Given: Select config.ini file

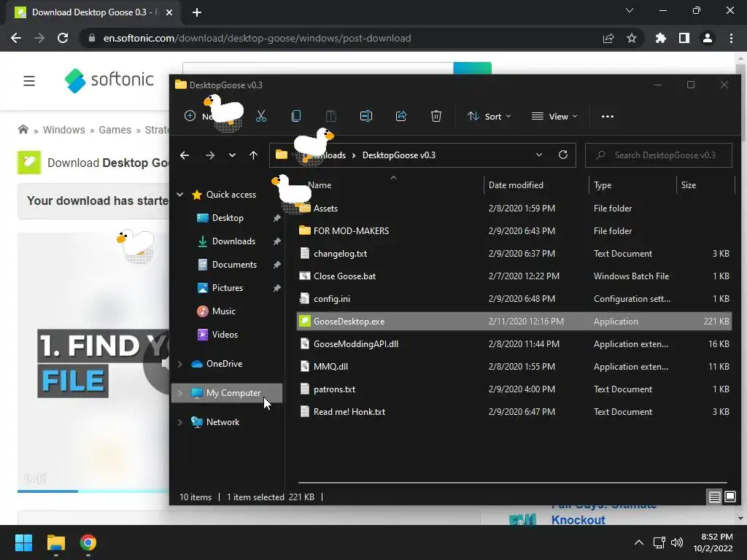Looking at the screenshot, I should (514, 298).
